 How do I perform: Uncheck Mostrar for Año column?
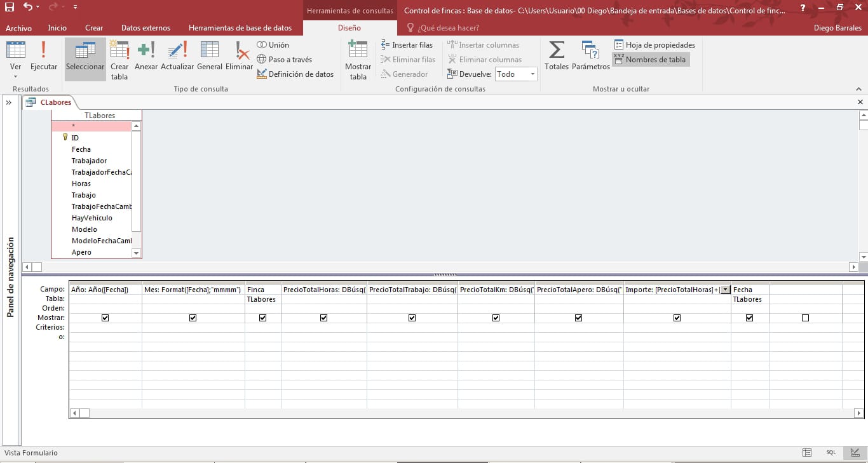tap(105, 318)
